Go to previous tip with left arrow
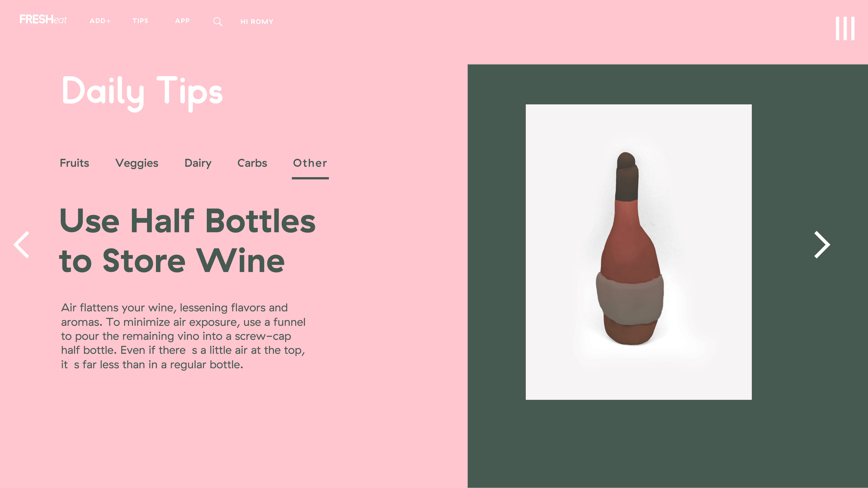868x488 pixels. (21, 245)
